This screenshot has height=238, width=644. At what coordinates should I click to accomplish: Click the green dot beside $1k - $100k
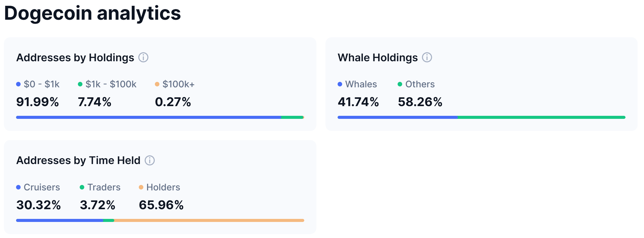[80, 84]
